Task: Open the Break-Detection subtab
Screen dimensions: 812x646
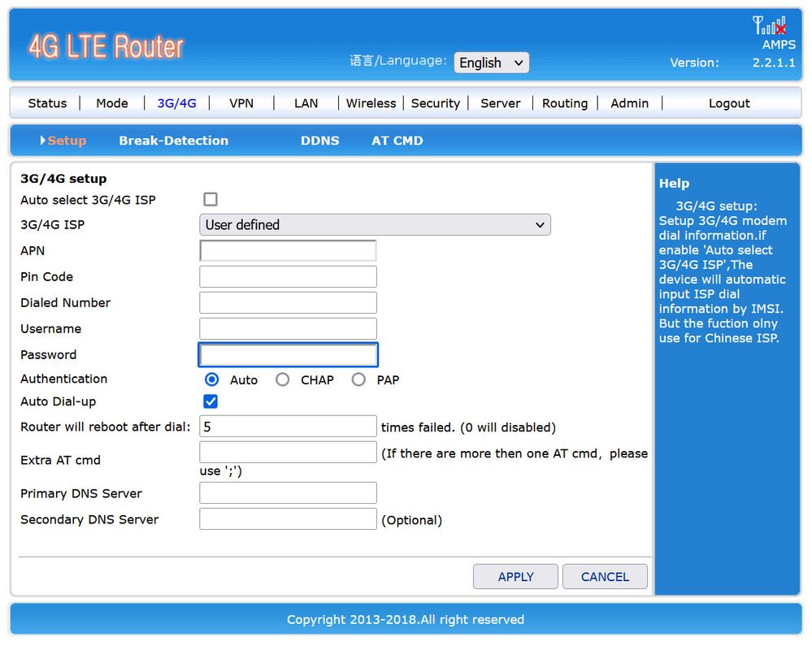Action: 173,141
